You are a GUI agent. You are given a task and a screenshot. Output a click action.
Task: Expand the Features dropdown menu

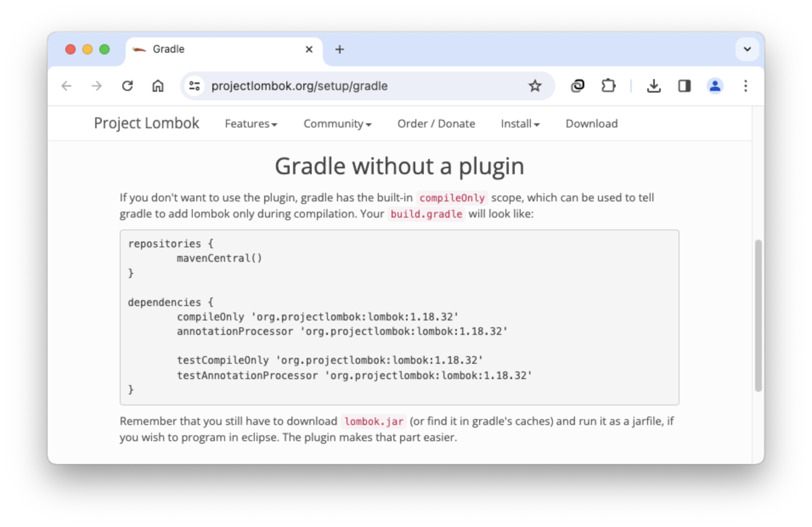[251, 124]
